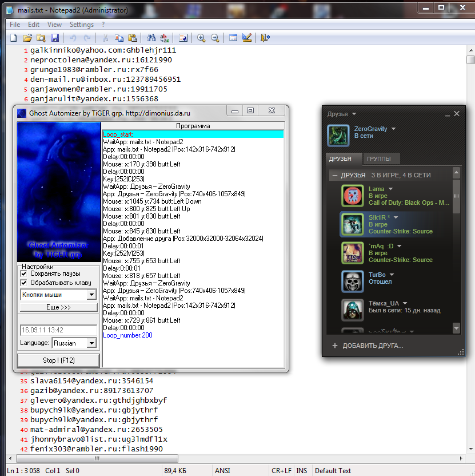Screen dimensions: 475x476
Task: Open the Кнопки мыши dropdown
Action: (x=91, y=295)
